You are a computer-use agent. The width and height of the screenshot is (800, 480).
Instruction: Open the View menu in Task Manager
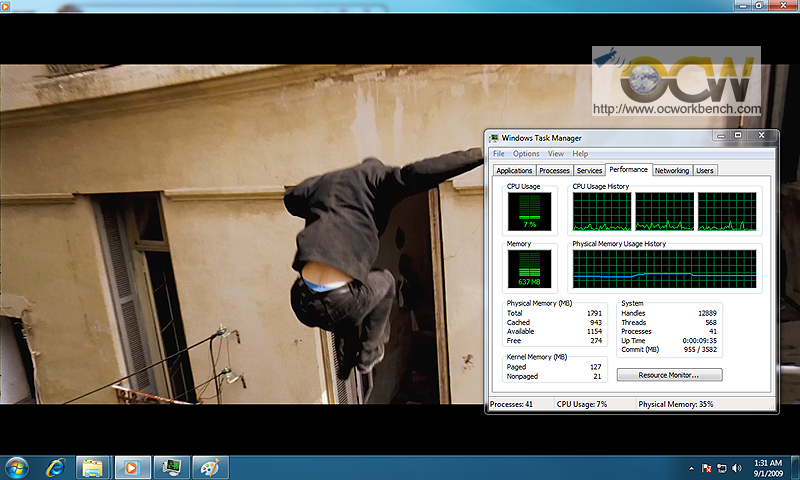[x=556, y=154]
